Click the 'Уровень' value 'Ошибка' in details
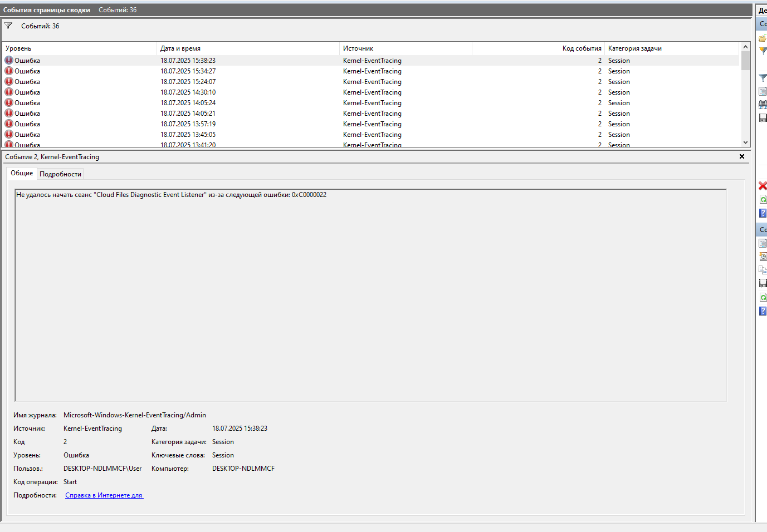This screenshot has width=767, height=532. [x=76, y=455]
